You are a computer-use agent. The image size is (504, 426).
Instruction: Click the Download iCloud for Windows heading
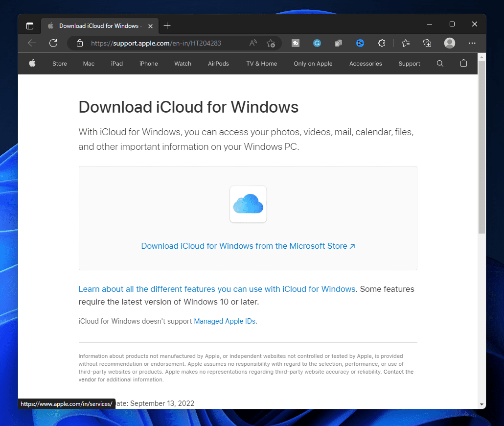point(188,107)
